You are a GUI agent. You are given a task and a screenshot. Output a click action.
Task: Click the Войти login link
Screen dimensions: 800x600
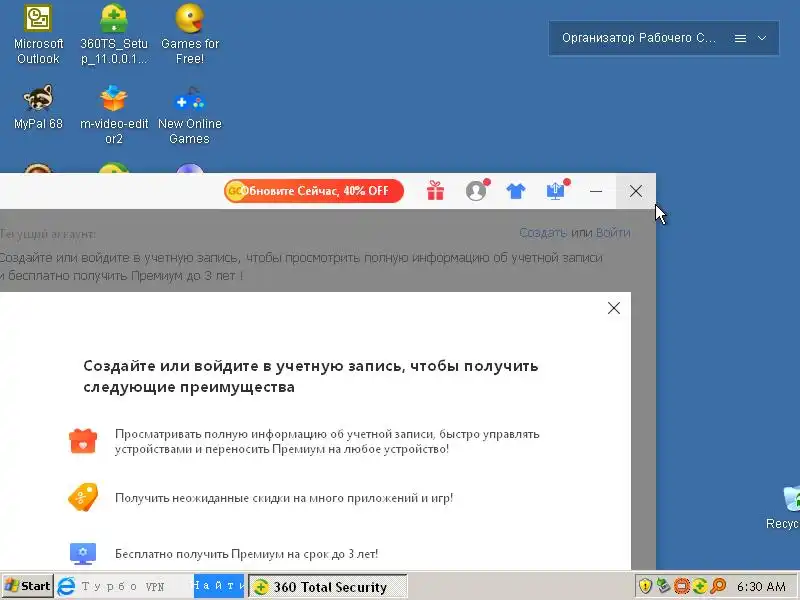613,233
